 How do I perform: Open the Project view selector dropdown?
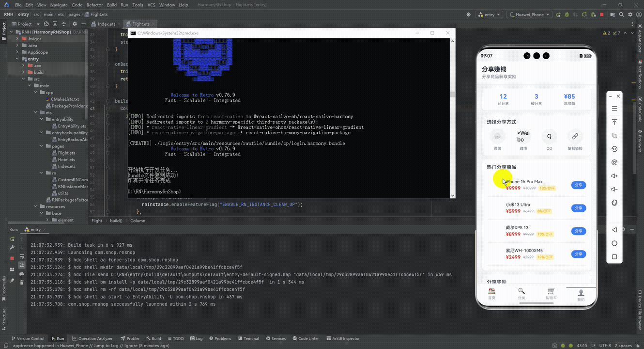[25, 24]
